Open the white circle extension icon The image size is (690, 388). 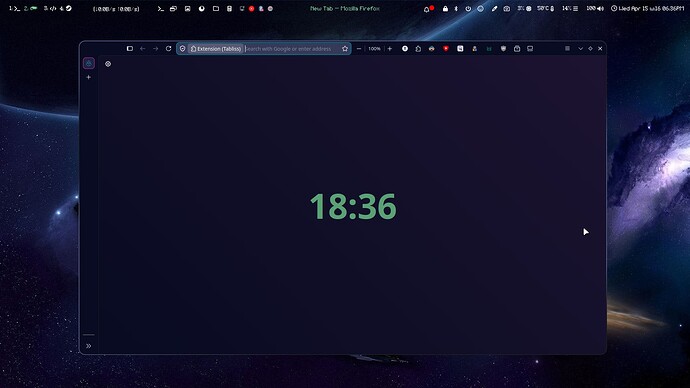click(x=404, y=48)
